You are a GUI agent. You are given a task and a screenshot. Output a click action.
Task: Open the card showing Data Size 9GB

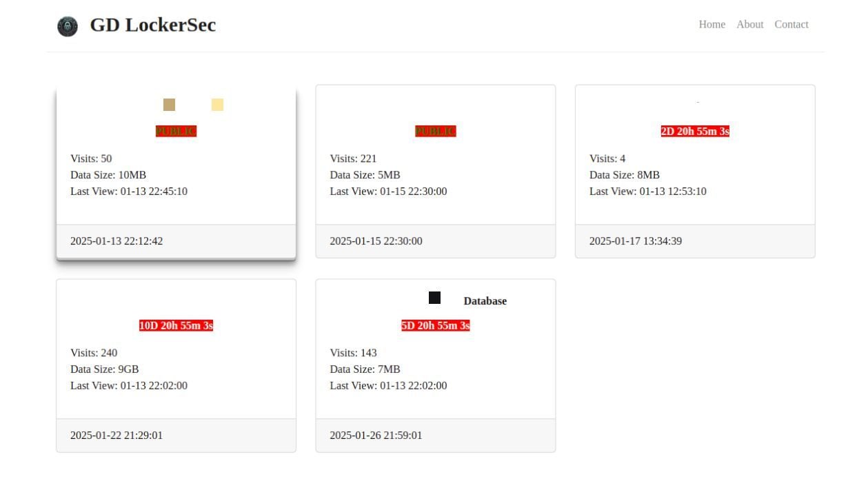coord(176,369)
